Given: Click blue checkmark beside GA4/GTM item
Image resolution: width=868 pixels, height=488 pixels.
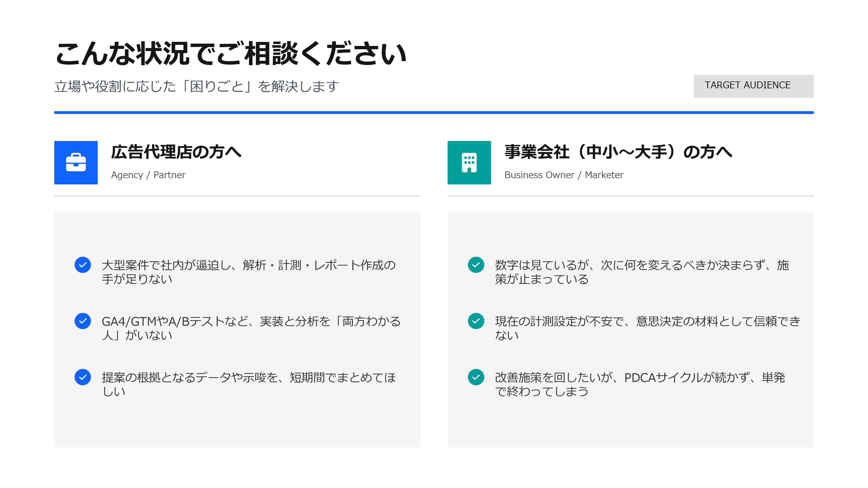Looking at the screenshot, I should (x=82, y=321).
